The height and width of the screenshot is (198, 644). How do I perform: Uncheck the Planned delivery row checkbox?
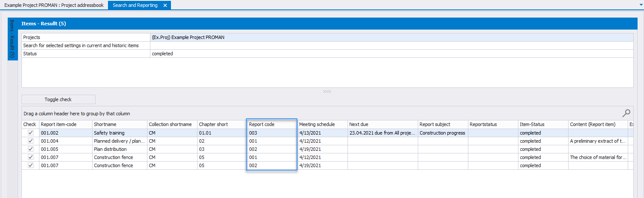(x=30, y=141)
